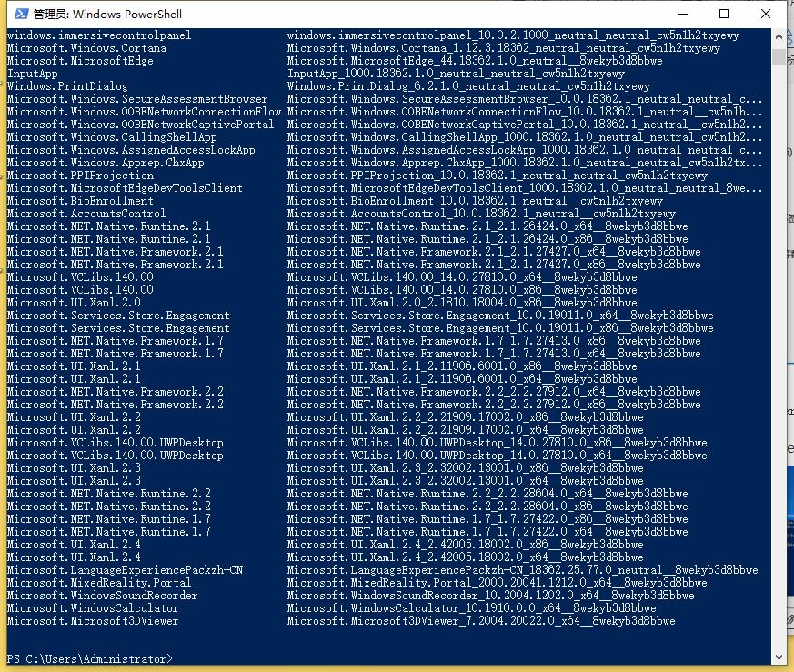Click the minimize button
This screenshot has width=794, height=672.
683,14
